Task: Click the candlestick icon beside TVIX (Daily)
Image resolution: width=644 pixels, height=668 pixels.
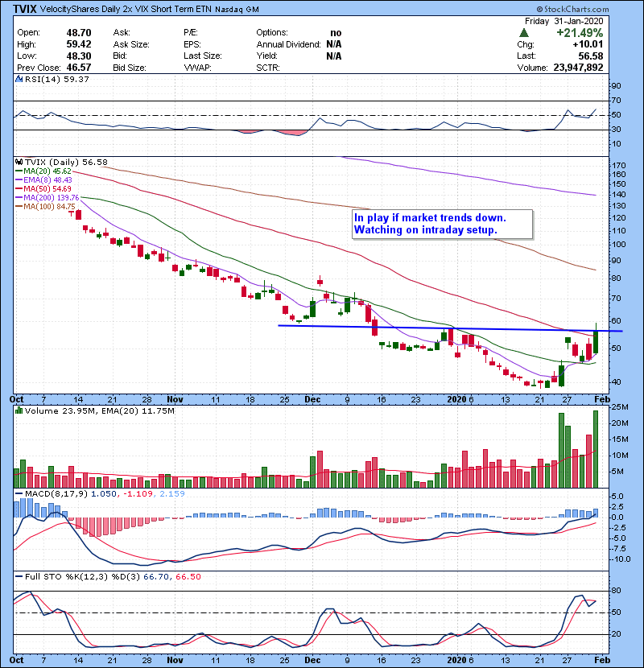Action: 19,163
